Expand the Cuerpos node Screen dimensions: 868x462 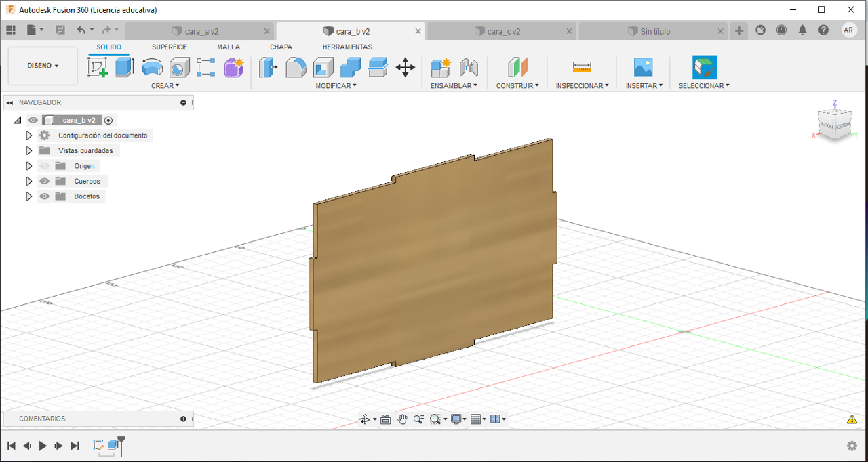tap(28, 181)
